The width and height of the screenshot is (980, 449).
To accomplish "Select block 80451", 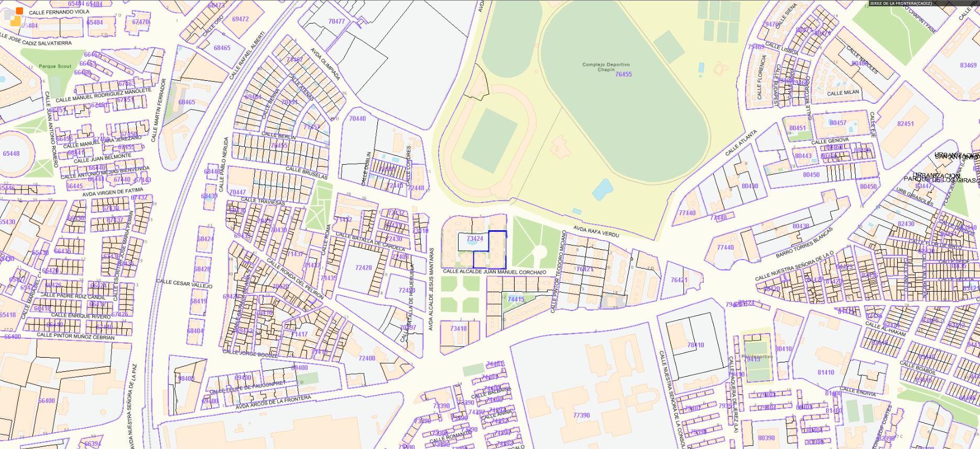I will click(797, 128).
